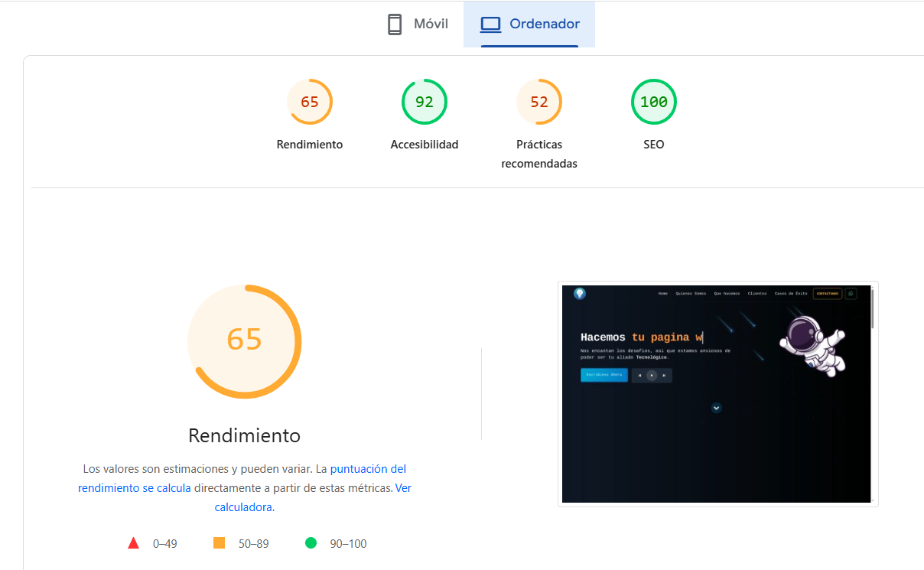Click the down chevron in the page preview
924x570 pixels.
(x=717, y=408)
